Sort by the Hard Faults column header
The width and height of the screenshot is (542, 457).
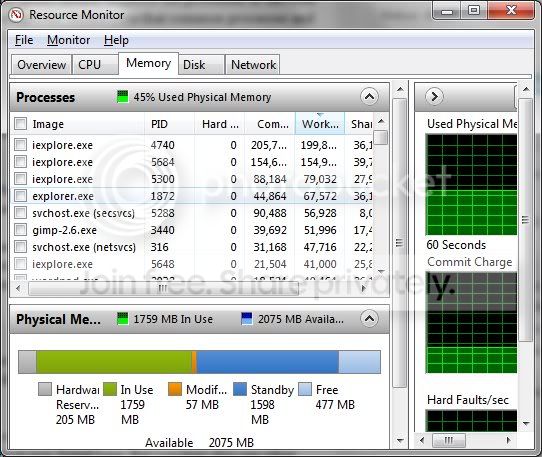pos(220,124)
